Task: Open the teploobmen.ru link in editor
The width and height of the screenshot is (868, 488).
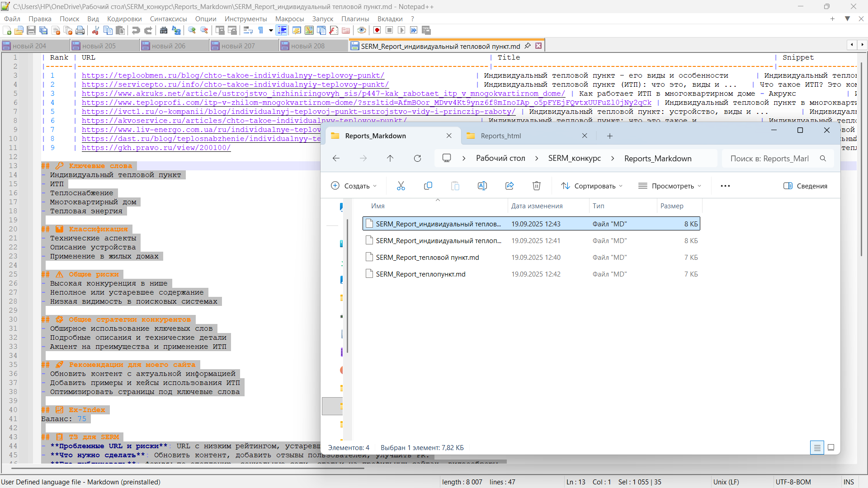Action: (233, 75)
